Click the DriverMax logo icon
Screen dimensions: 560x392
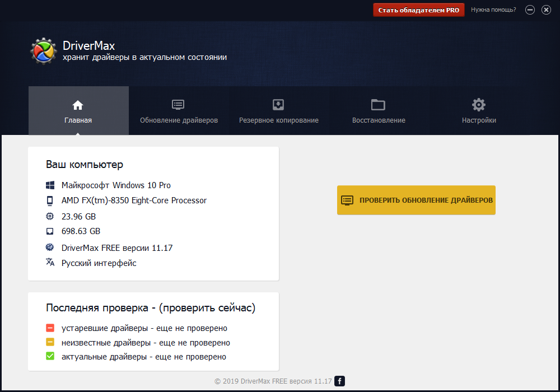(x=44, y=51)
